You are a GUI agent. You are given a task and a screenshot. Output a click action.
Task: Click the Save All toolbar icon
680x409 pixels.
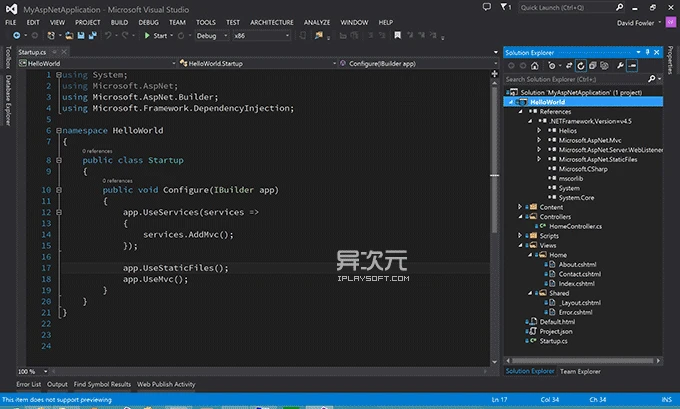click(x=92, y=36)
